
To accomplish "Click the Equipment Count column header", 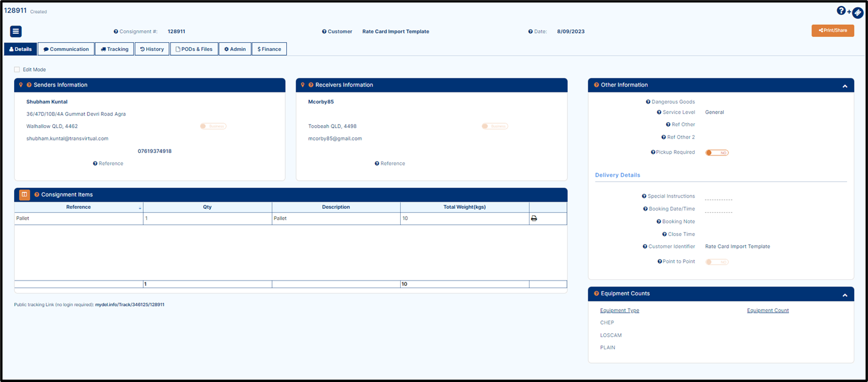I will tap(768, 310).
